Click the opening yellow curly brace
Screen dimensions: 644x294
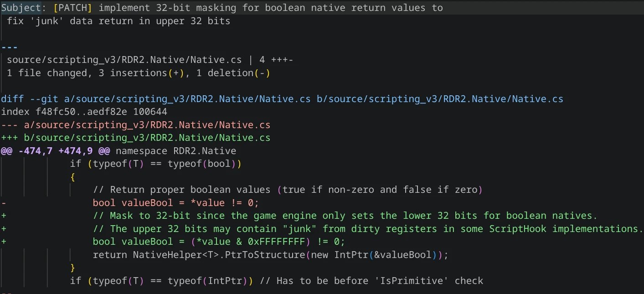72,177
